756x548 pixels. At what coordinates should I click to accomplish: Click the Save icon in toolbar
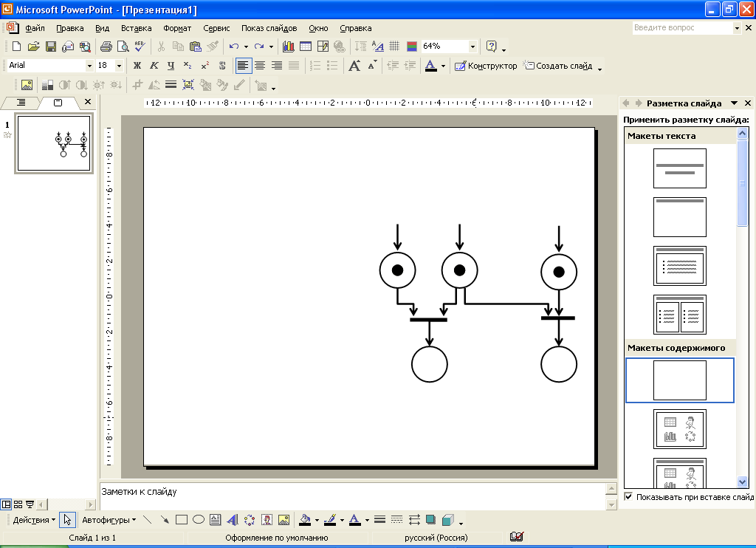(51, 47)
